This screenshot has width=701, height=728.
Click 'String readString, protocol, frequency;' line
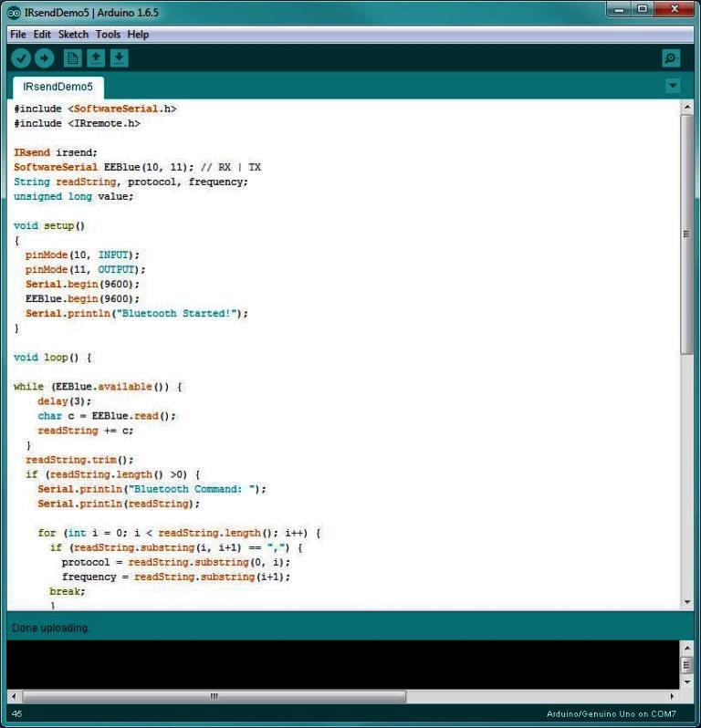[131, 182]
